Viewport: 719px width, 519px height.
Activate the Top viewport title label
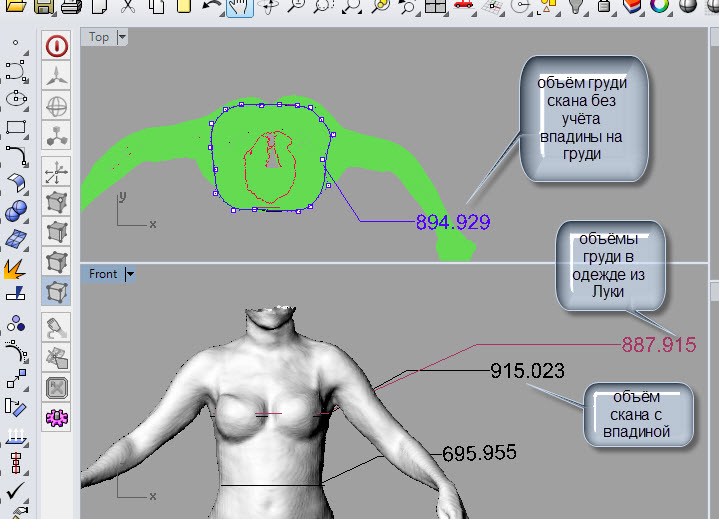tap(99, 37)
